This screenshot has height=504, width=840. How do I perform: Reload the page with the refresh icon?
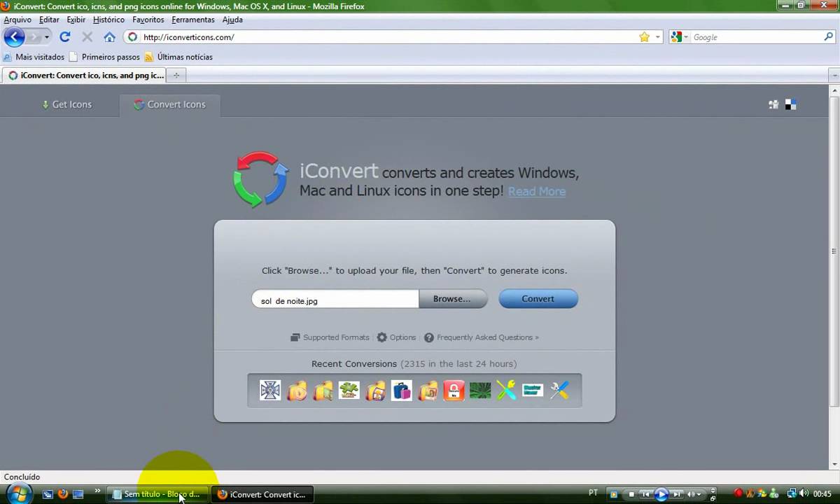pos(65,37)
